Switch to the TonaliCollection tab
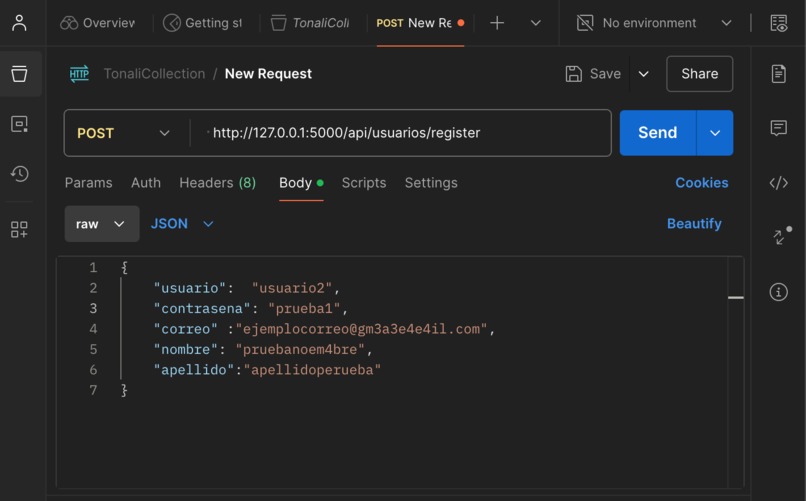 coord(310,23)
